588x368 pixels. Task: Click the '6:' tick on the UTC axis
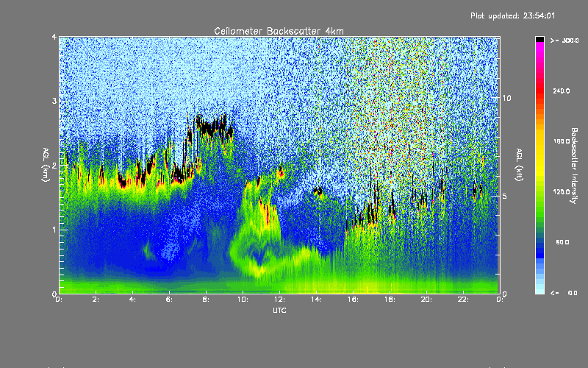[x=169, y=300]
